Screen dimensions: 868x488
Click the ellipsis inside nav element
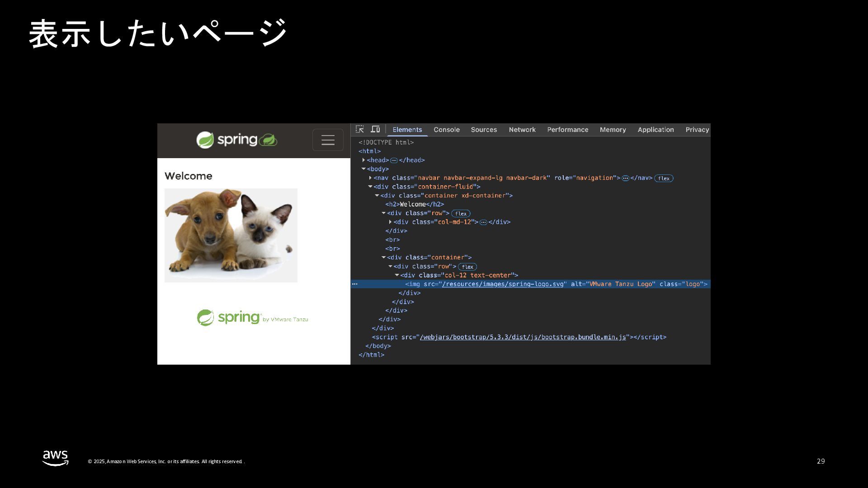(x=625, y=178)
